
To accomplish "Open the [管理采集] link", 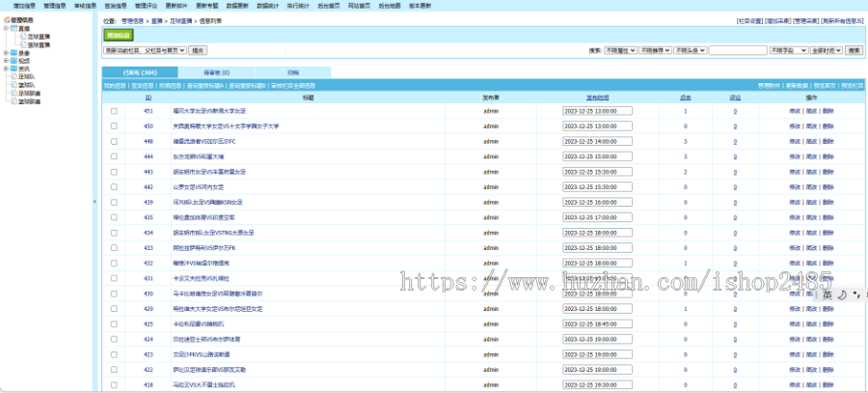I will [806, 21].
